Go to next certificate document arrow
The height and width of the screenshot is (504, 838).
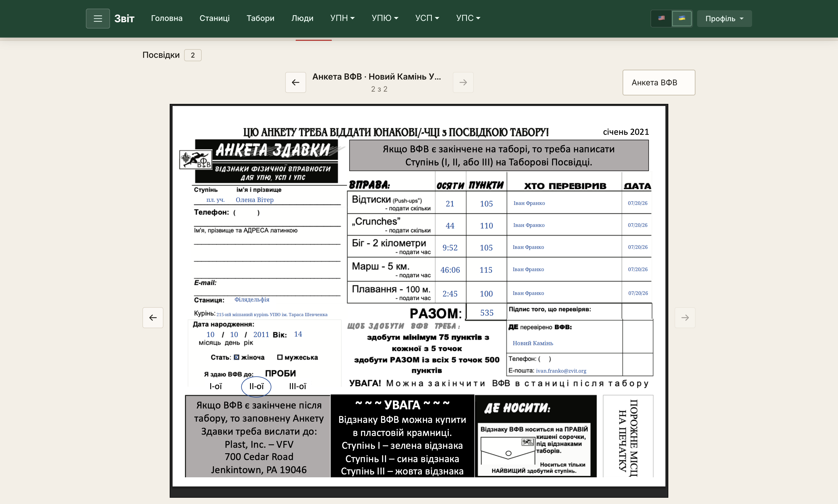click(463, 82)
